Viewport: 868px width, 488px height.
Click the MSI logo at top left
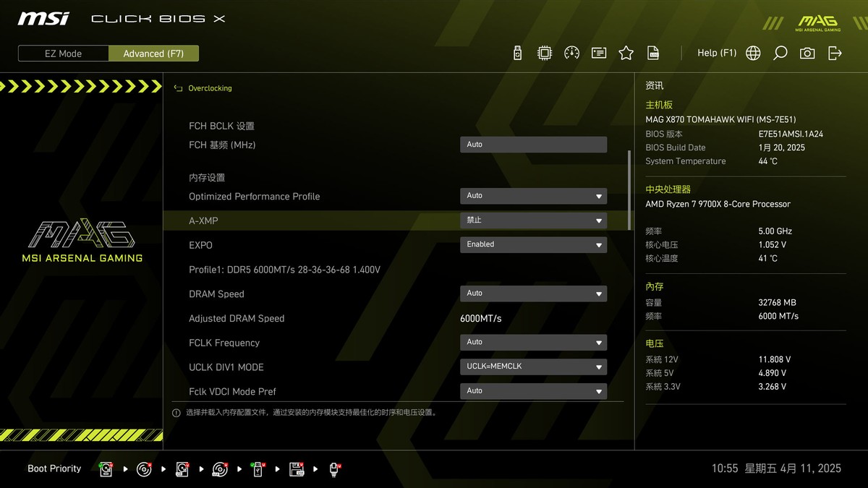coord(43,18)
